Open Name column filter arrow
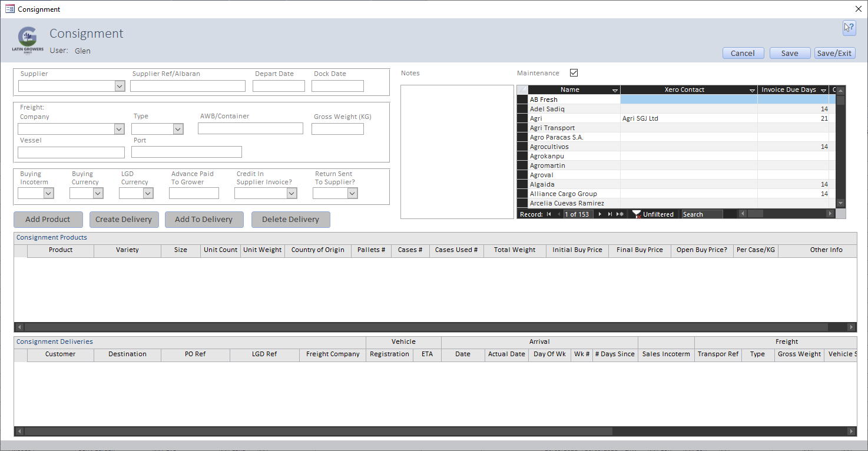The width and height of the screenshot is (868, 451). (x=615, y=90)
